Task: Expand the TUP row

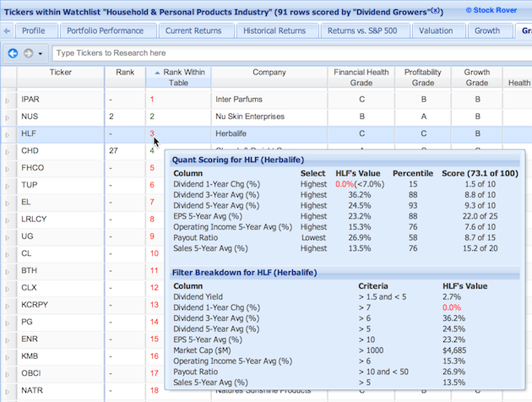Action: point(8,187)
